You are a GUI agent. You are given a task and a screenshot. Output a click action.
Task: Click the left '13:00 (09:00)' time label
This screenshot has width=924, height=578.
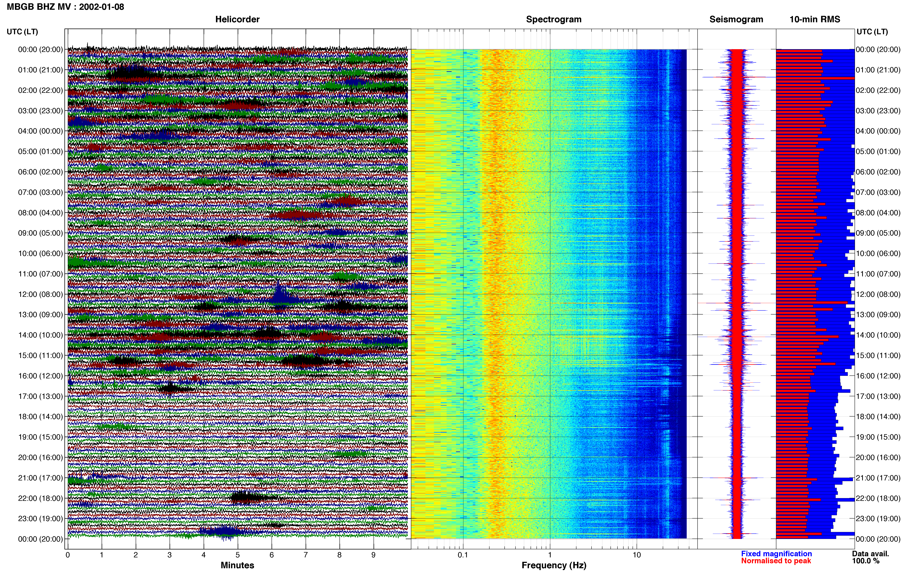41,314
